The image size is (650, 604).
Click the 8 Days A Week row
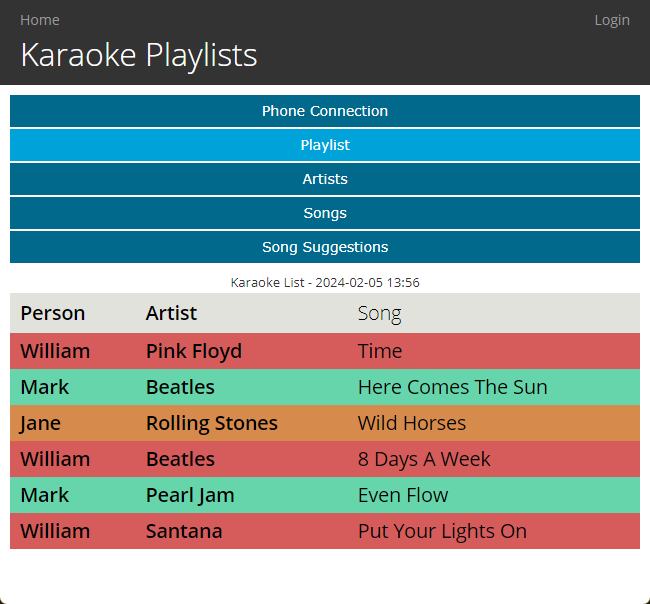point(325,459)
